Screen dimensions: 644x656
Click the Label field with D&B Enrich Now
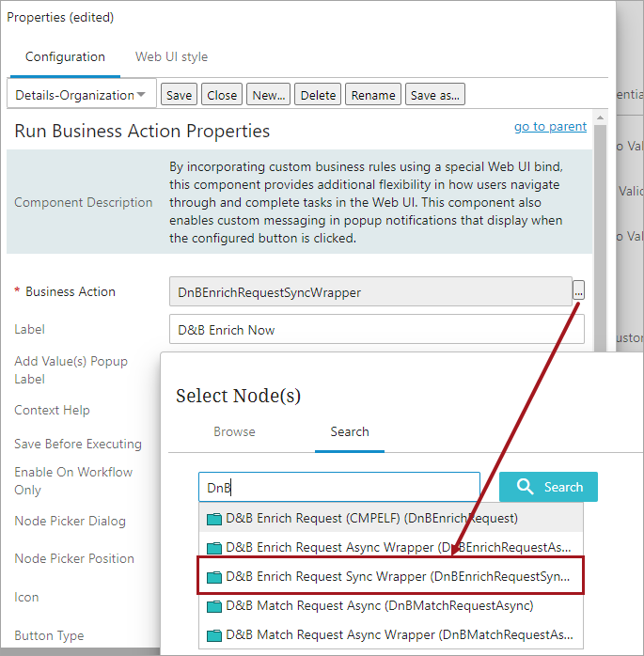(376, 329)
